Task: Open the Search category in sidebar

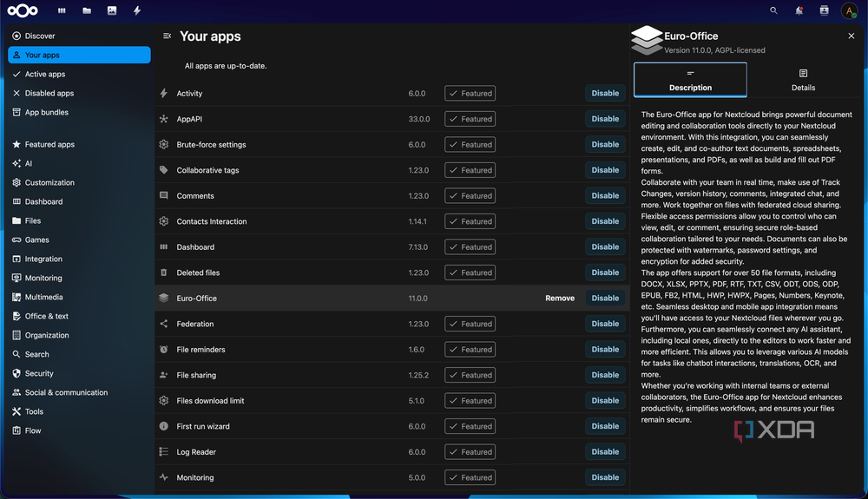Action: (x=79, y=354)
